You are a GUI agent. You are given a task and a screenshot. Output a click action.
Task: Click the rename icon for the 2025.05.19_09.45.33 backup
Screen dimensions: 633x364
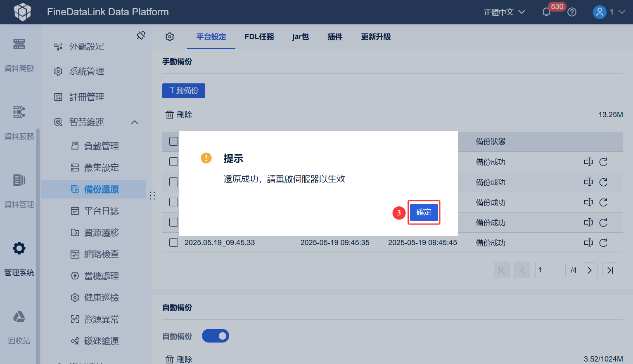[x=588, y=243]
